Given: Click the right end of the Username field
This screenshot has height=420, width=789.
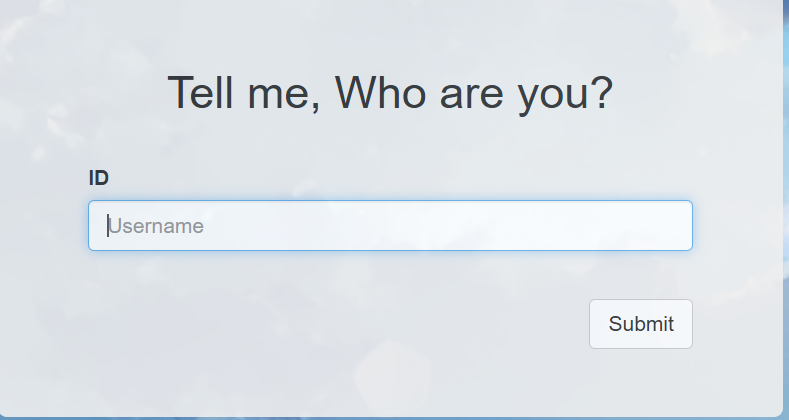Looking at the screenshot, I should point(670,226).
